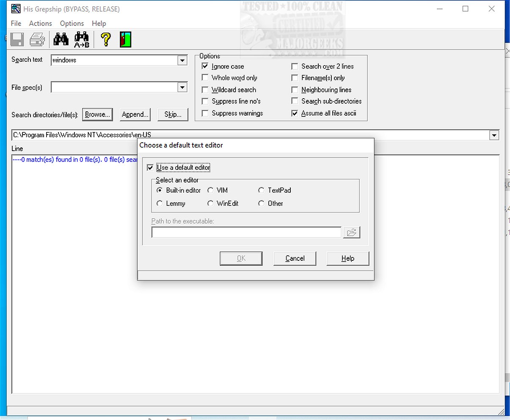Click the Save floppy disk toolbar icon

tap(17, 39)
